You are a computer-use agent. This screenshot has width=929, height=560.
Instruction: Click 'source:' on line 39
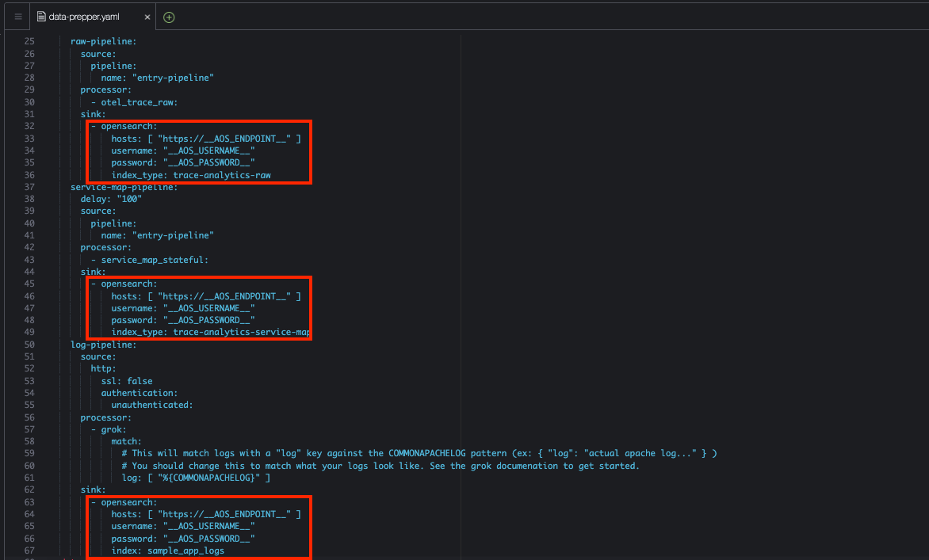click(x=98, y=211)
